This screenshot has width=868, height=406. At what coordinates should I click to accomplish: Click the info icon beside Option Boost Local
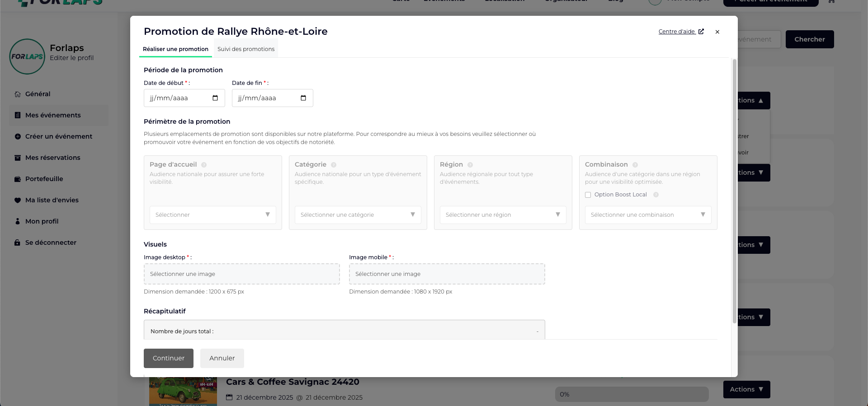[x=656, y=195]
